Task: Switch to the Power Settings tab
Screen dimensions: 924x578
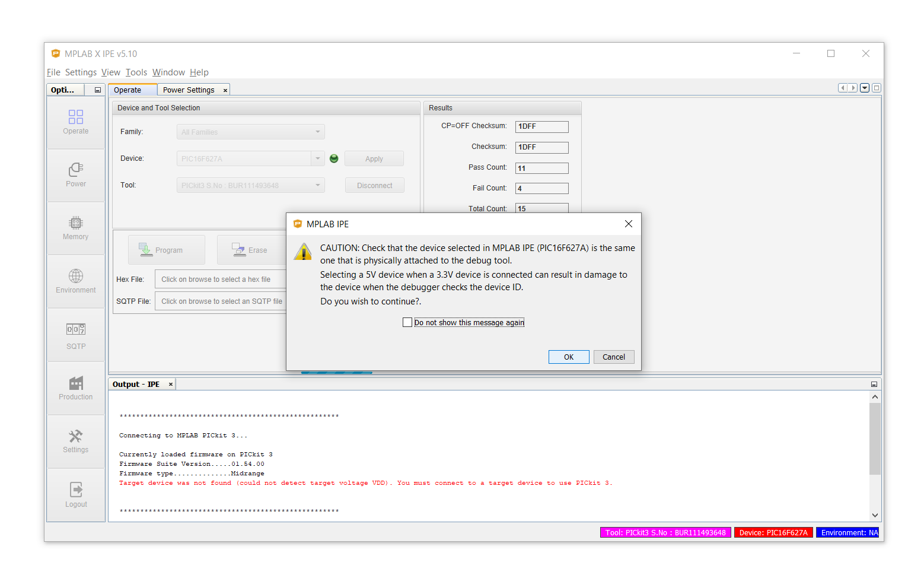Action: 189,90
